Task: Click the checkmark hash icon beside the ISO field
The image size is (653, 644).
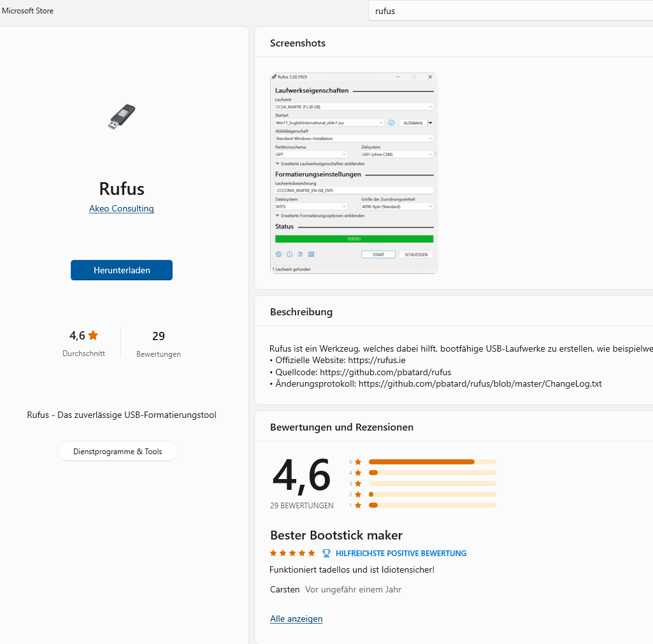Action: coord(391,123)
